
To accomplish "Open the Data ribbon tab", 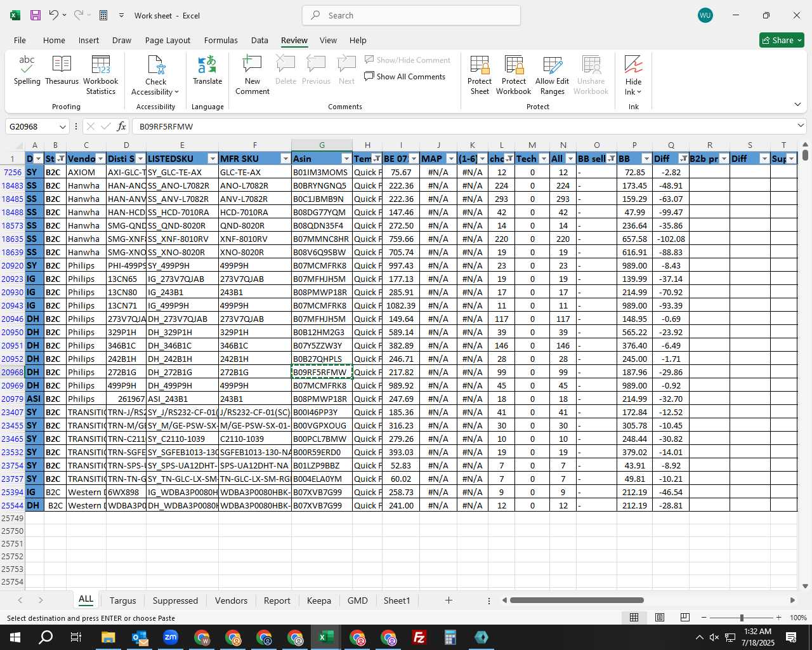I will pos(259,40).
